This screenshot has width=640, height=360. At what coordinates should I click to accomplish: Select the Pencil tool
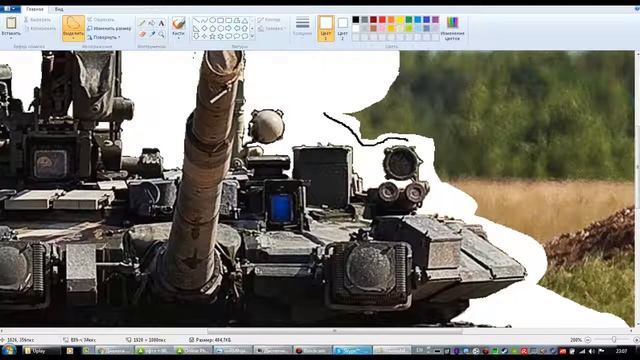142,23
